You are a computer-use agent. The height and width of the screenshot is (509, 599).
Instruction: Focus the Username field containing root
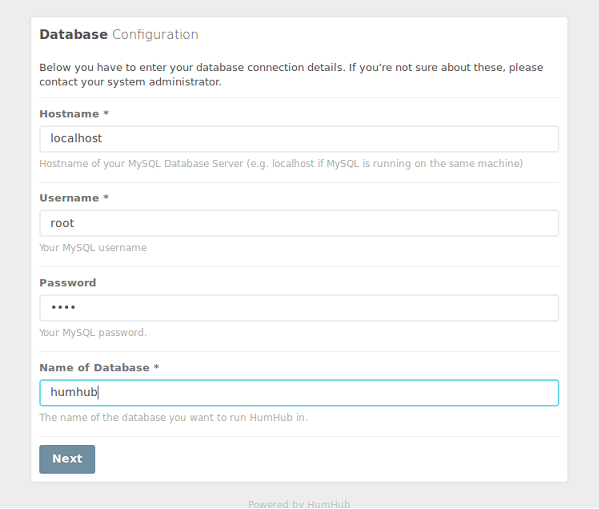tap(299, 223)
